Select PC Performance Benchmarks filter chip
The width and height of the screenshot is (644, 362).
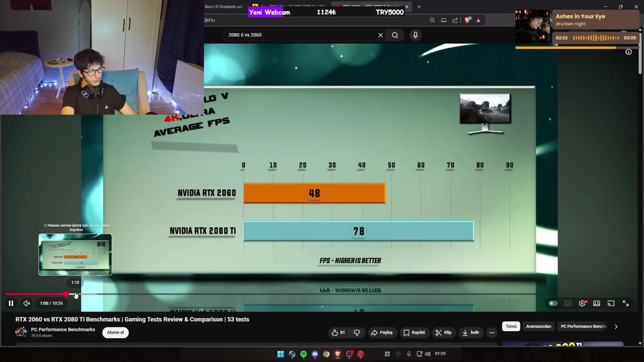click(584, 326)
